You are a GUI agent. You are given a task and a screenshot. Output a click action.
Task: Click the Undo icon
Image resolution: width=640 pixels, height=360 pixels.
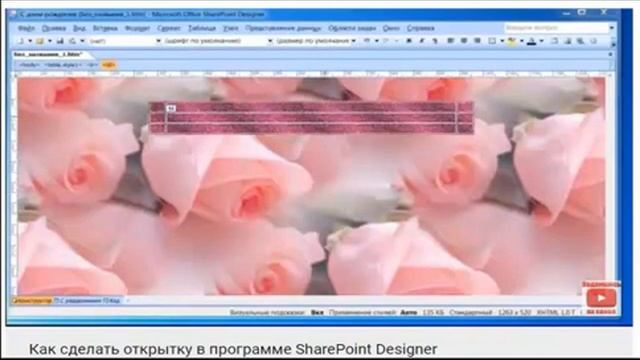point(367,41)
